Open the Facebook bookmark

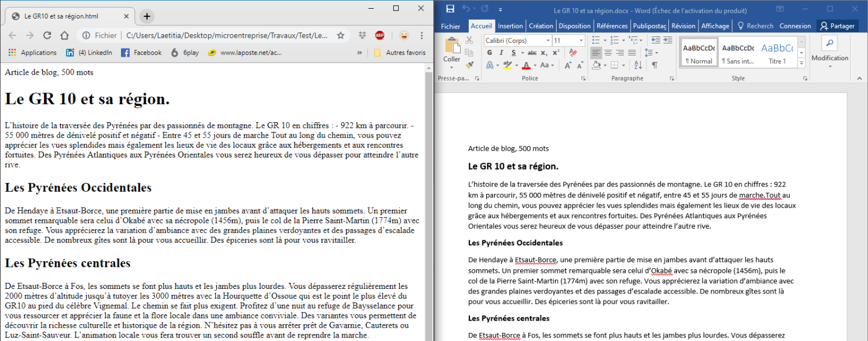(x=141, y=53)
